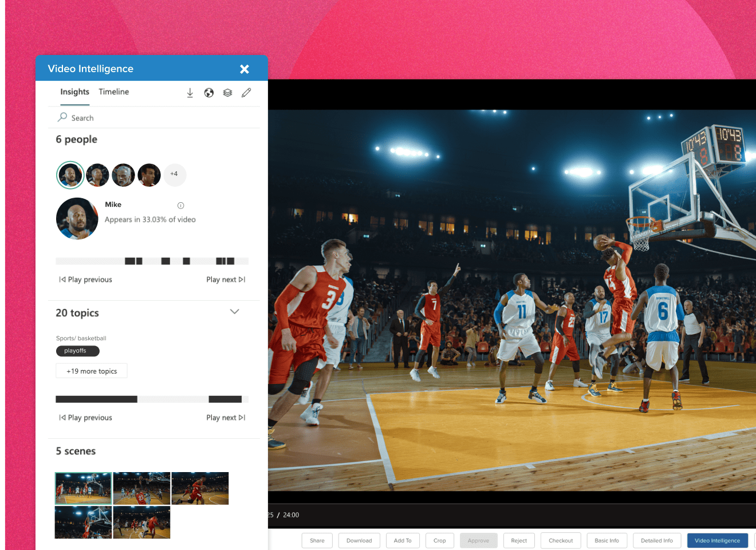This screenshot has width=756, height=550.
Task: Select the first person face thumbnail
Action: (70, 175)
